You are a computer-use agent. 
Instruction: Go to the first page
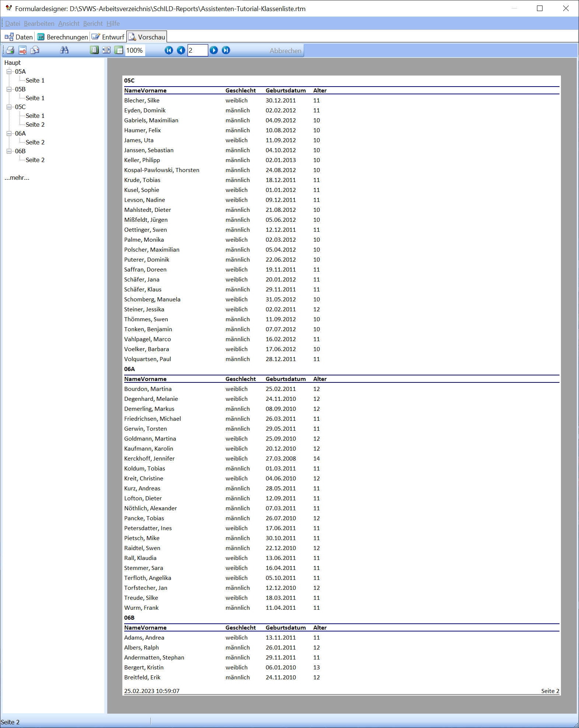tap(169, 50)
